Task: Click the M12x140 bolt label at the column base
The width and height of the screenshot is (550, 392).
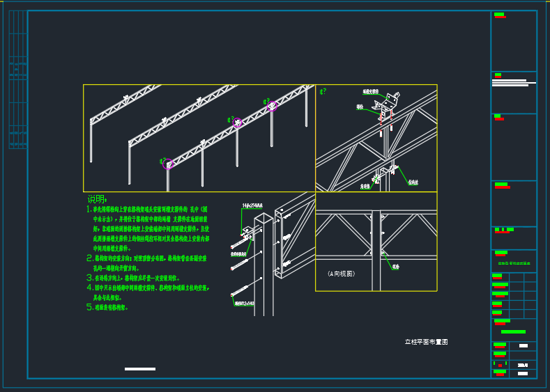Action: 245,304
